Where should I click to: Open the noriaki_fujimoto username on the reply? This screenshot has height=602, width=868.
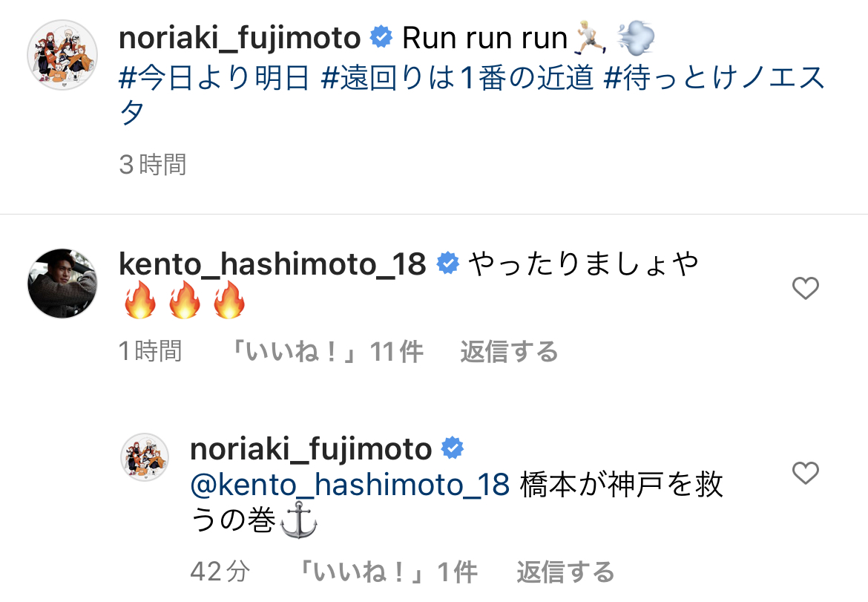[x=311, y=448]
